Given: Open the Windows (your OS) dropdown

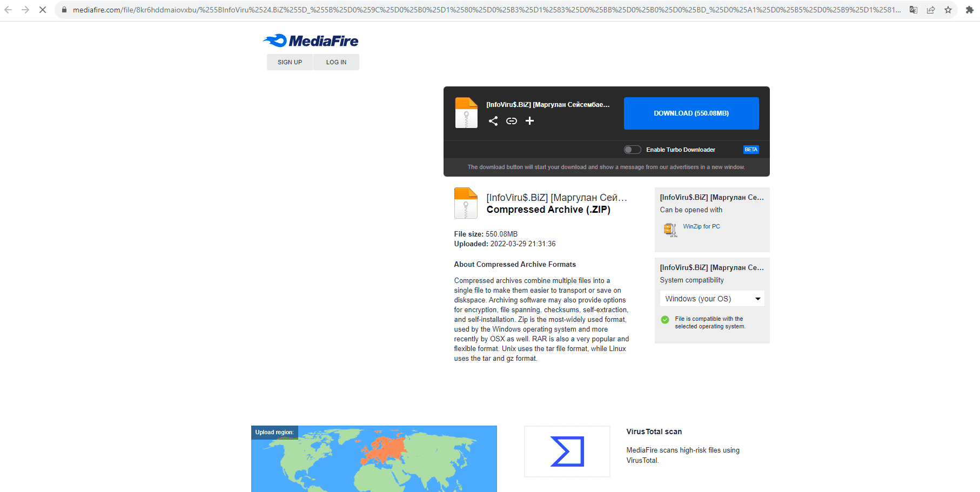Looking at the screenshot, I should [712, 299].
